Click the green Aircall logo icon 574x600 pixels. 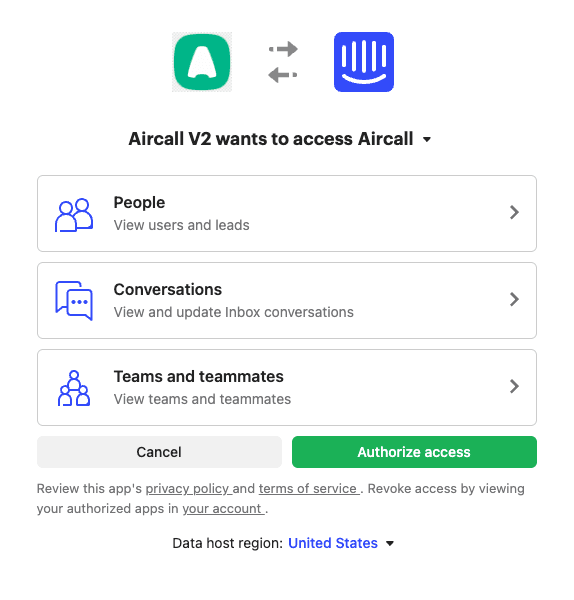(x=202, y=62)
